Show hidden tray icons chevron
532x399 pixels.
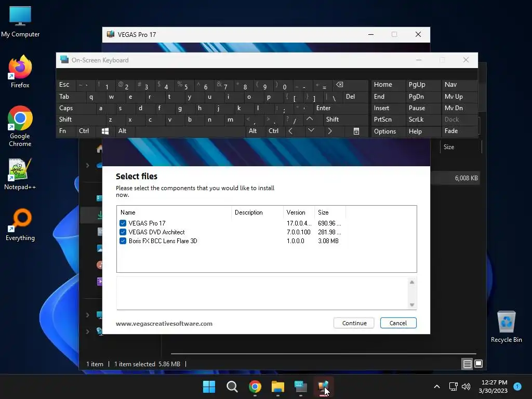437,387
